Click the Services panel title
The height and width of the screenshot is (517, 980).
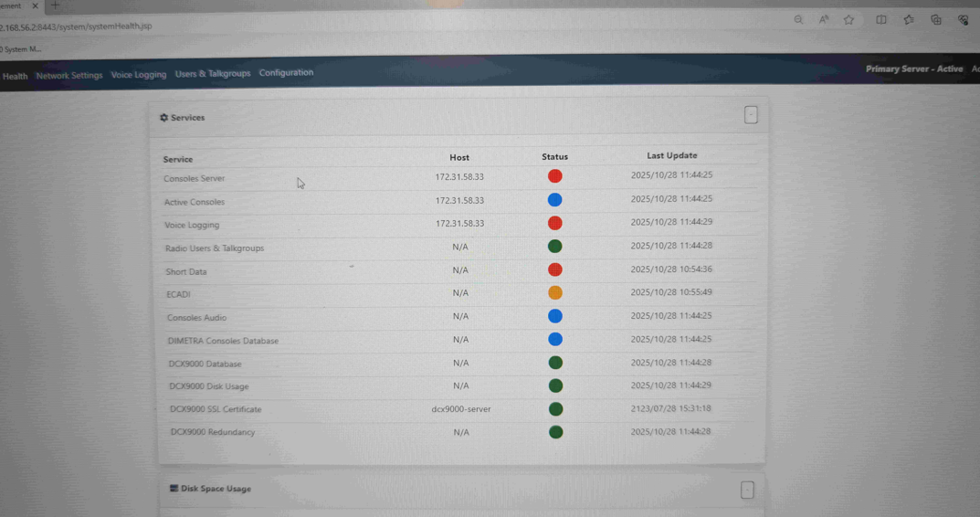[187, 118]
